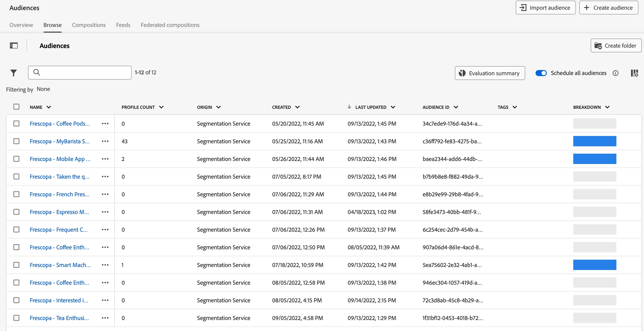The height and width of the screenshot is (331, 644).
Task: Toggle the folder sidebar panel icon
Action: (x=14, y=45)
